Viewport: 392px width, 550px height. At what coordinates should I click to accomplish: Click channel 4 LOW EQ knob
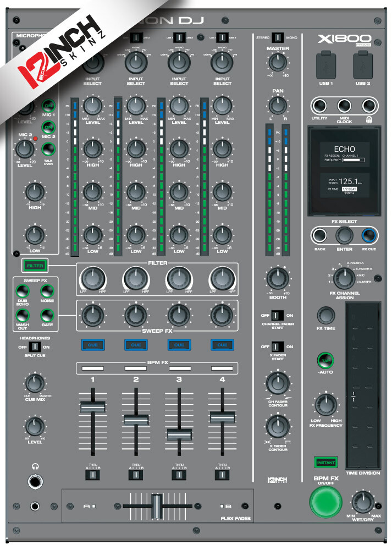tap(222, 235)
